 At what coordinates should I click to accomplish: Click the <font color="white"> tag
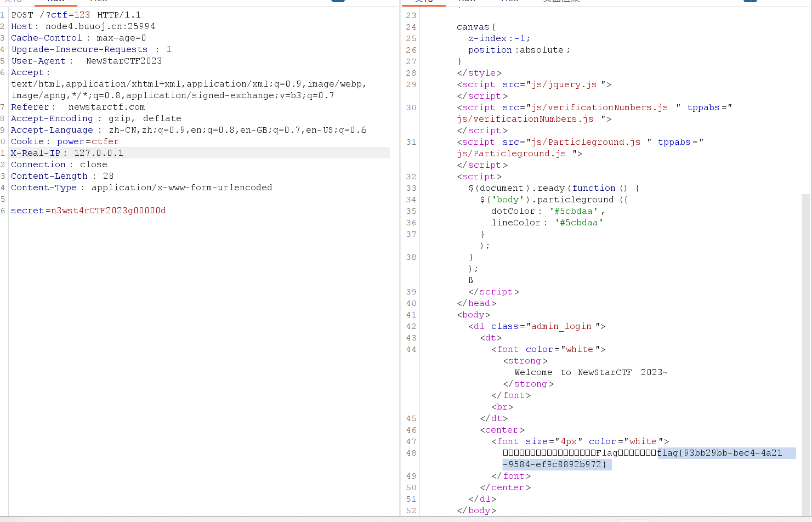click(x=548, y=349)
